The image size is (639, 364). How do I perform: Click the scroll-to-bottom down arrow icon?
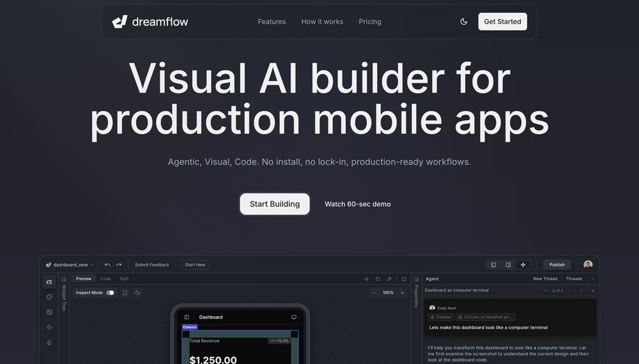(x=593, y=291)
